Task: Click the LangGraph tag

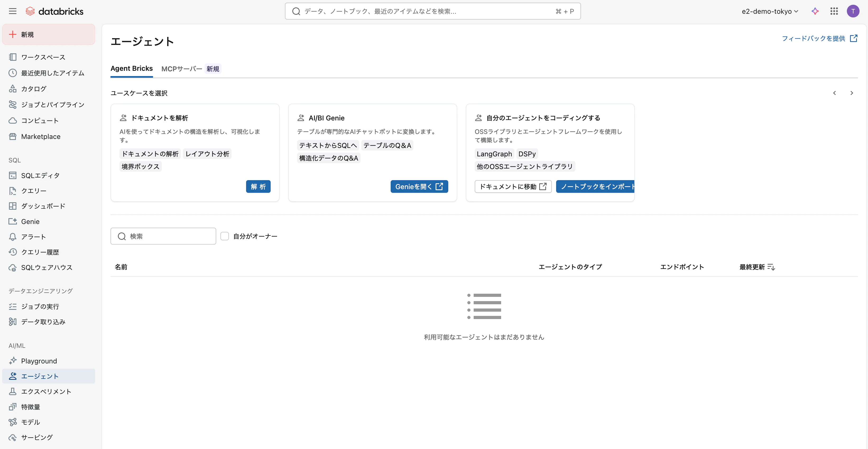Action: [x=494, y=154]
